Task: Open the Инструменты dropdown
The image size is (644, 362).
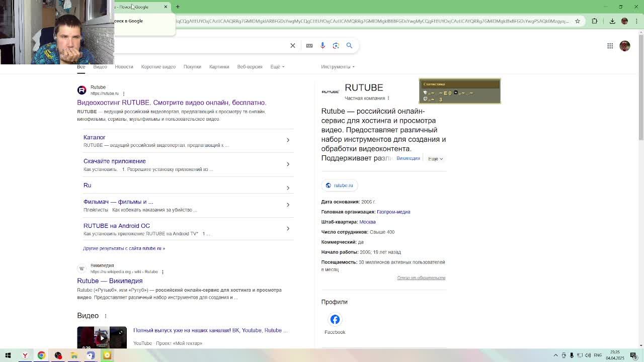Action: [338, 67]
